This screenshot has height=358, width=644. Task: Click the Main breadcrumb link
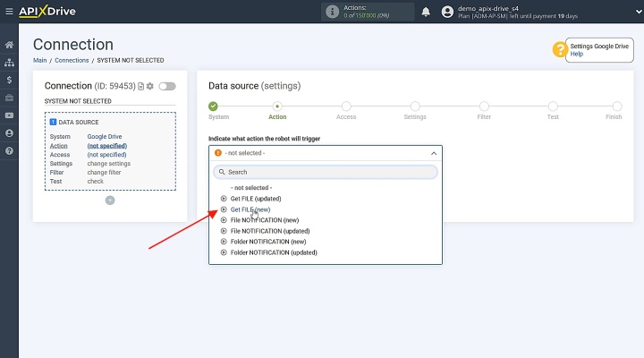point(40,60)
